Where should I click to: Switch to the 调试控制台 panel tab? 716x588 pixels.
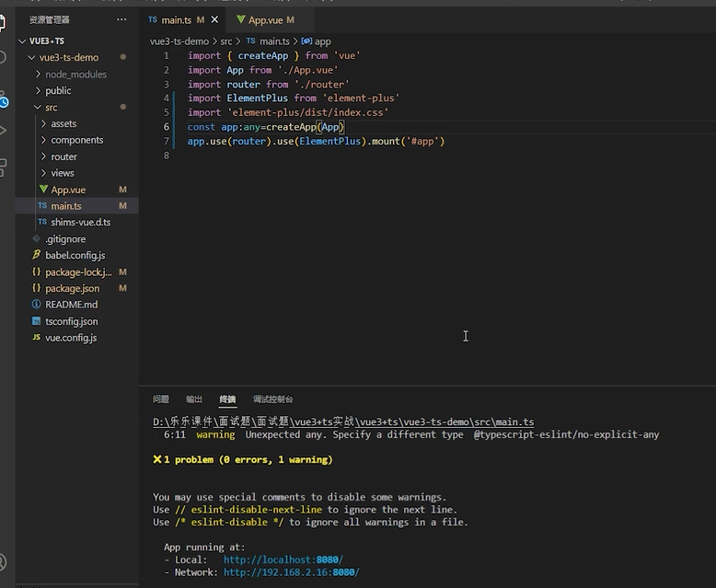pyautogui.click(x=273, y=399)
